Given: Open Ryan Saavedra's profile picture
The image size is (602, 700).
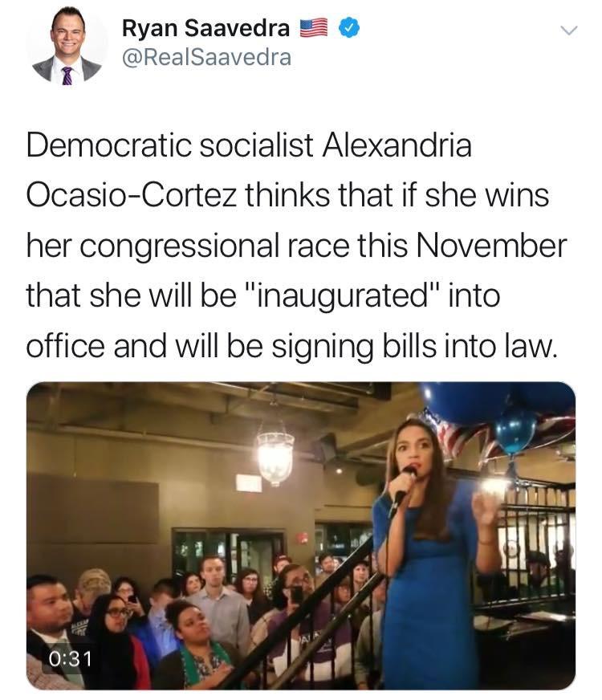Looking at the screenshot, I should (67, 45).
